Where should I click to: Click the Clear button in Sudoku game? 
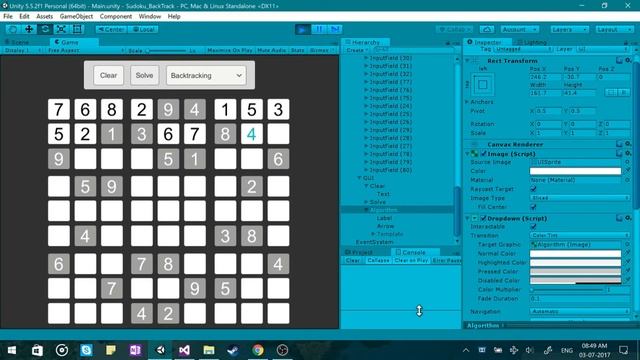(x=108, y=76)
